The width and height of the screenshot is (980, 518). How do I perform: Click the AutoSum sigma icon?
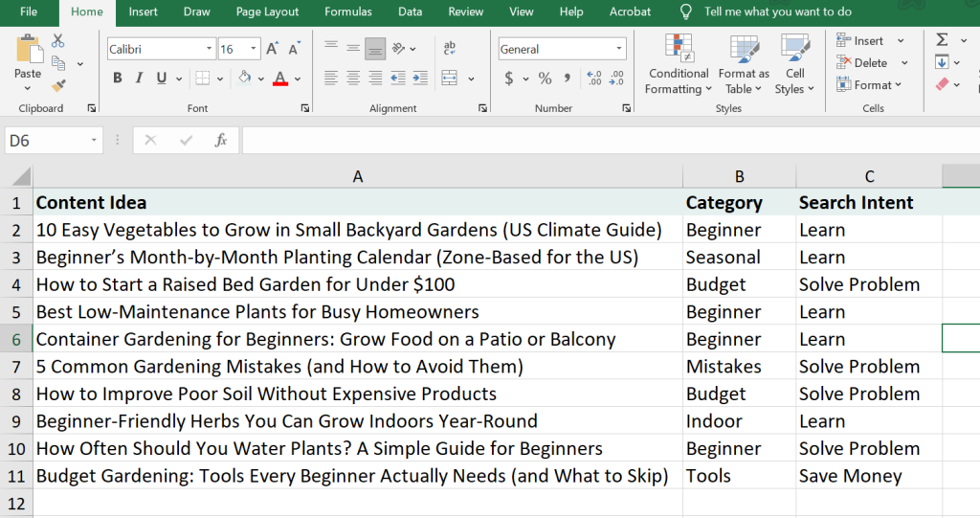[942, 40]
